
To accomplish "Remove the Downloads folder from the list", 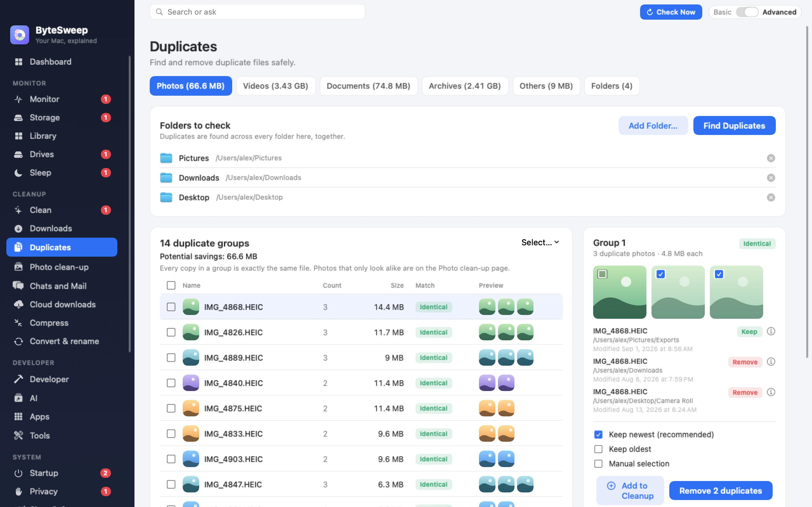I will 771,178.
